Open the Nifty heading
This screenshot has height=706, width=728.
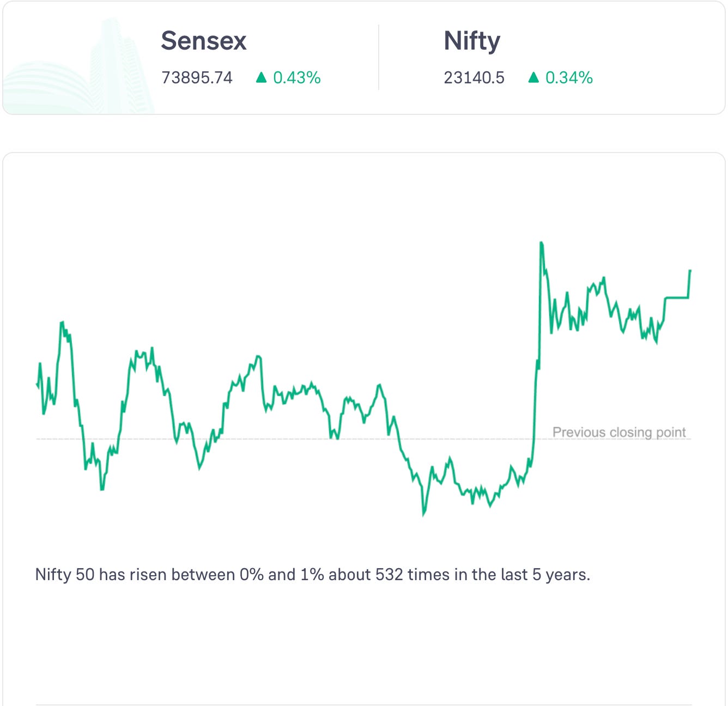coord(472,42)
